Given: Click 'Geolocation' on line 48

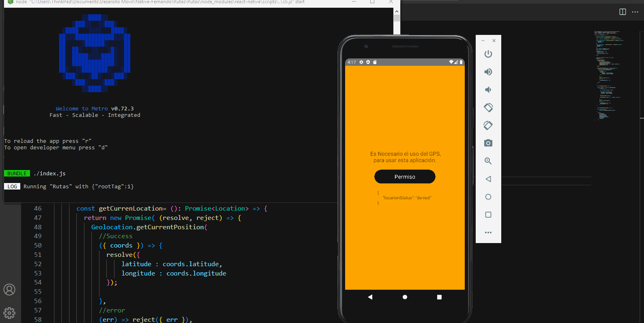Looking at the screenshot, I should 112,227.
